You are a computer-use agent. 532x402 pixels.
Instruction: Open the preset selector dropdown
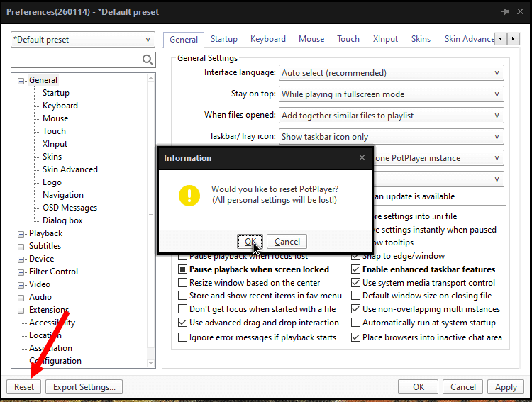(82, 40)
